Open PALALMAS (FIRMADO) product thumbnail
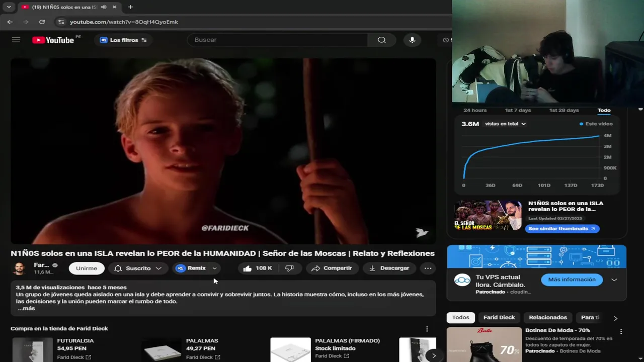This screenshot has width=644, height=362. point(290,350)
